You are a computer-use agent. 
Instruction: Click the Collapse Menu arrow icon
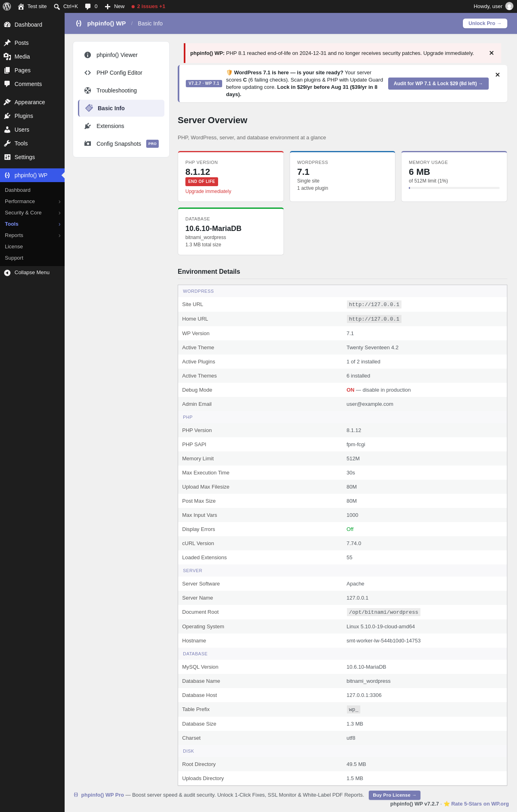7,273
